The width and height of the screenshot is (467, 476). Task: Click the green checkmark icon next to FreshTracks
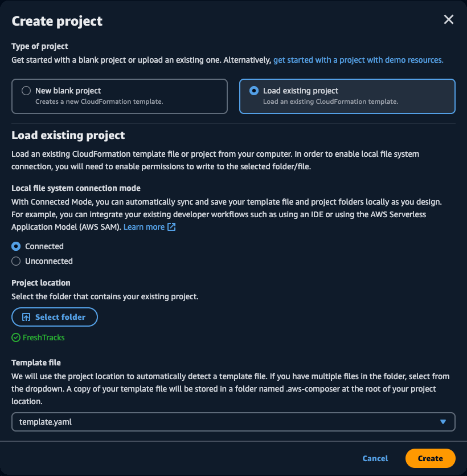point(16,337)
